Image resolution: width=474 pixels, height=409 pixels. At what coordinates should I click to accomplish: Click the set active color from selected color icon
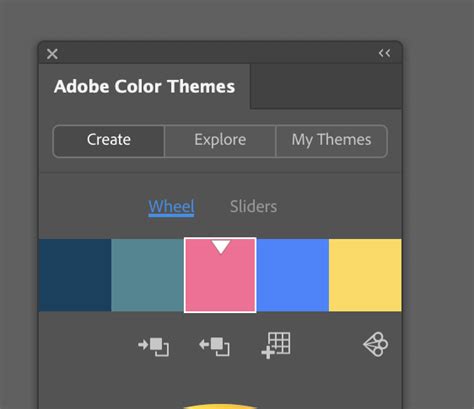coord(214,347)
